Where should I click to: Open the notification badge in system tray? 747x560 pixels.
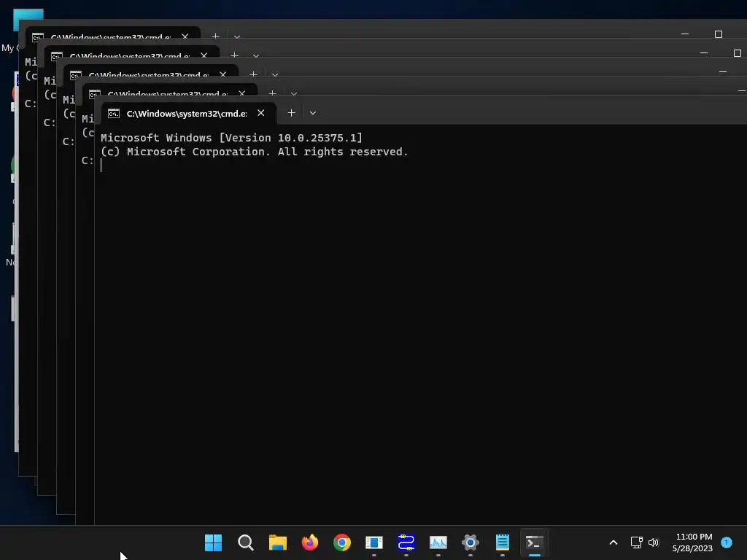pyautogui.click(x=727, y=542)
